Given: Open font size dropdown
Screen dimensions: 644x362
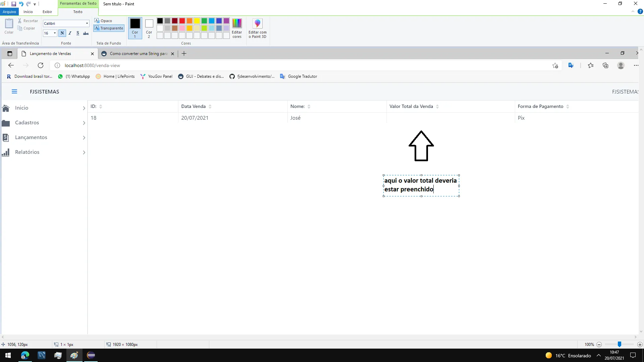Looking at the screenshot, I should pyautogui.click(x=55, y=33).
